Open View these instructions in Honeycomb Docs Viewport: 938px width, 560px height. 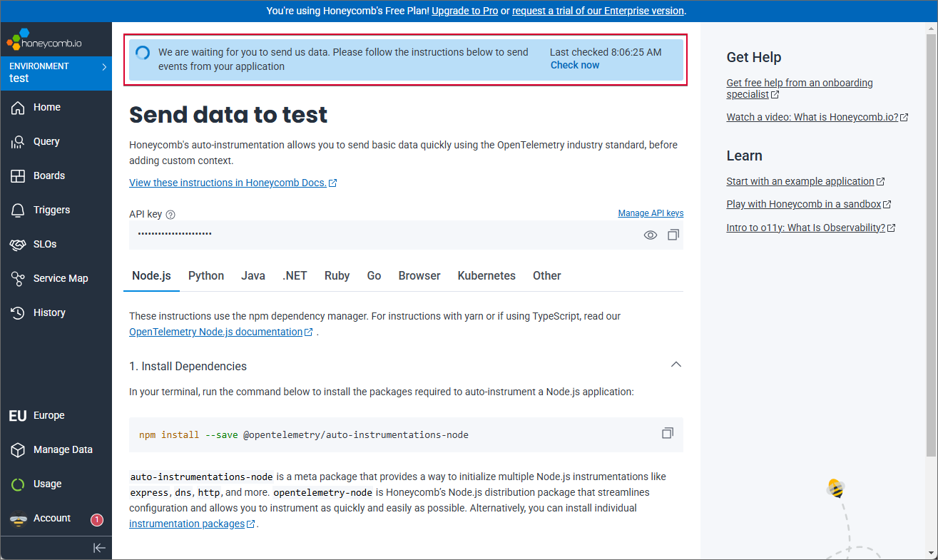[233, 183]
